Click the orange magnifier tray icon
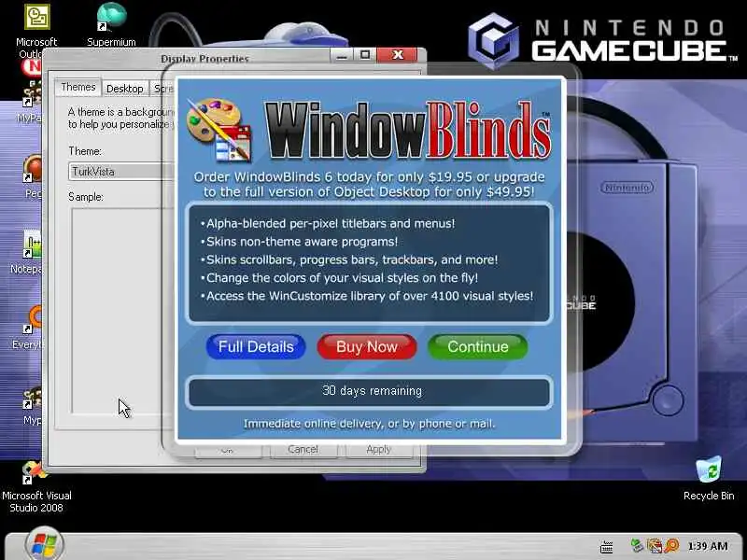The width and height of the screenshot is (747, 560). (x=671, y=546)
